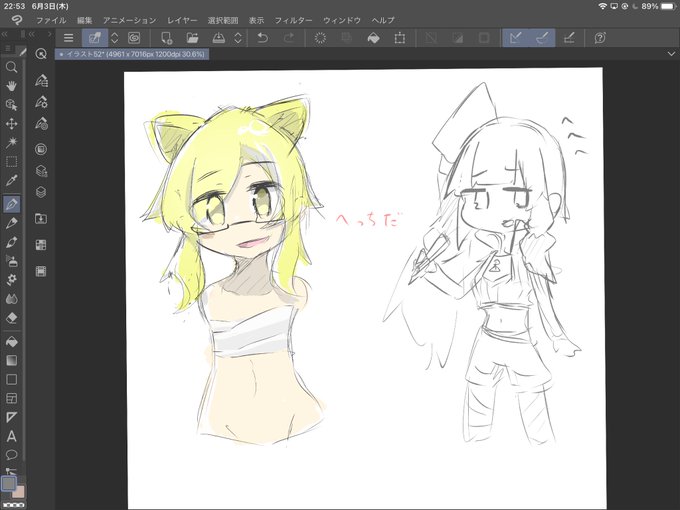680x510 pixels.
Task: Open Clip Studio support help icon
Action: coord(600,38)
